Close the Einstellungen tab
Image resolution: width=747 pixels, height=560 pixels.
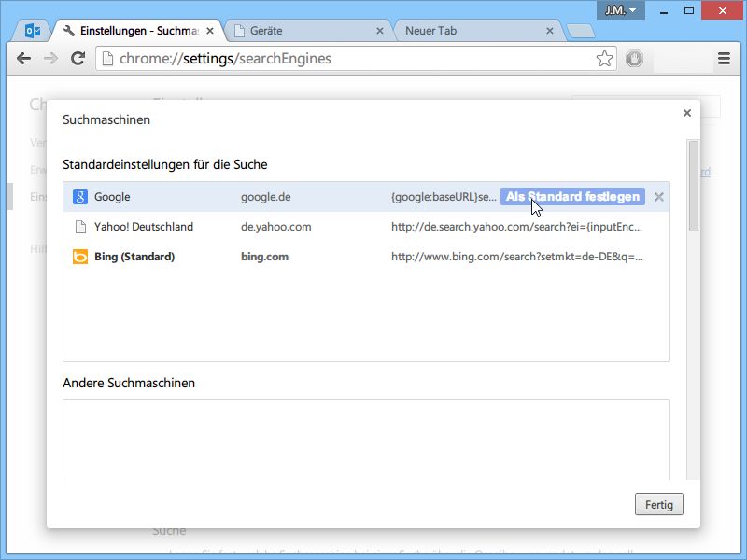pos(210,31)
